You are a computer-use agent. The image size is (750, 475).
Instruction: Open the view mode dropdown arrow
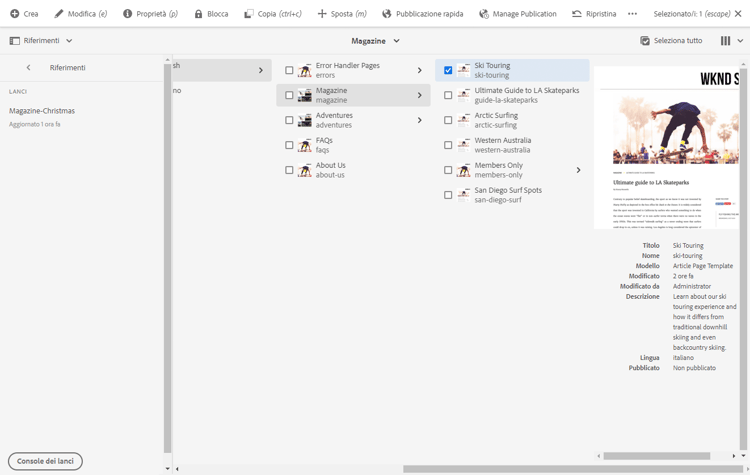[740, 41]
